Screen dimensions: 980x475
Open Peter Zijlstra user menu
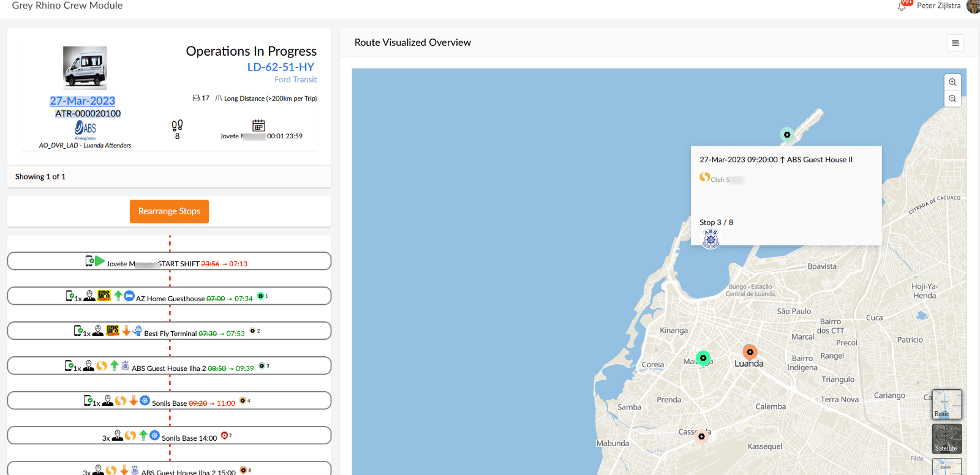(938, 6)
